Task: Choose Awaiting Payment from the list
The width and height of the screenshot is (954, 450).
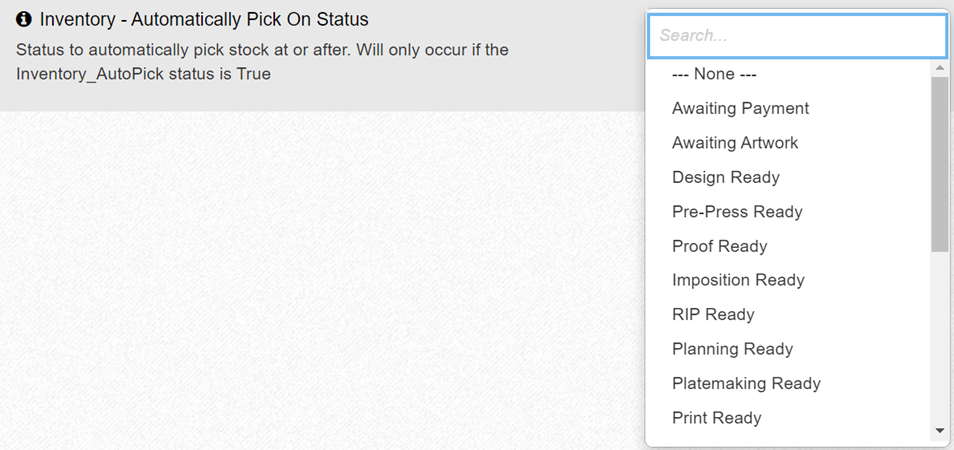Action: click(740, 108)
